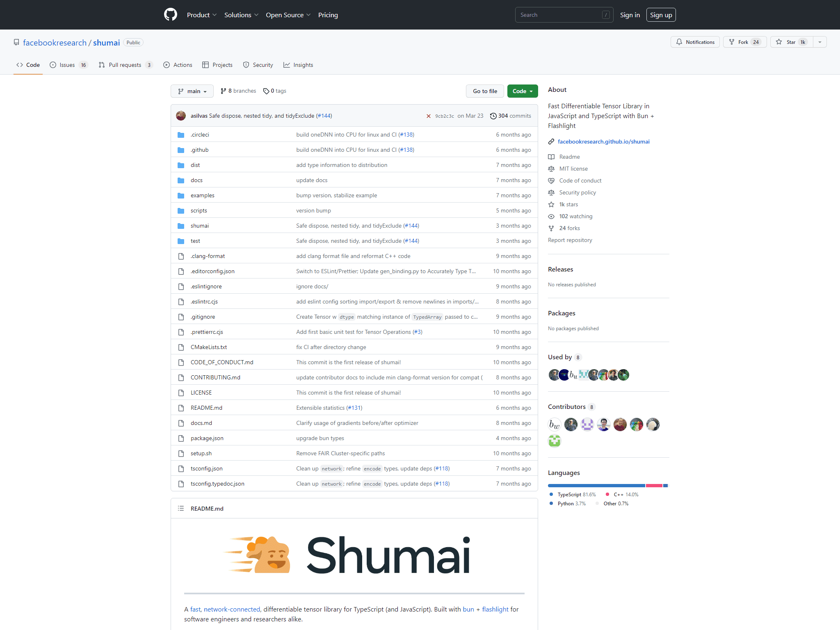Open commit hash 9cb2c3c
840x630 pixels.
pos(444,116)
